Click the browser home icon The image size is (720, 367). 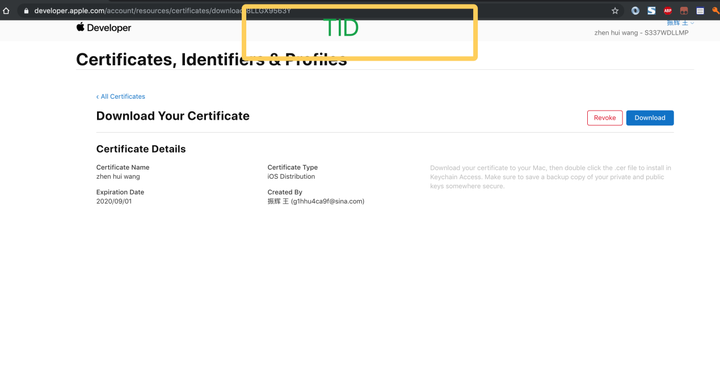tap(6, 11)
